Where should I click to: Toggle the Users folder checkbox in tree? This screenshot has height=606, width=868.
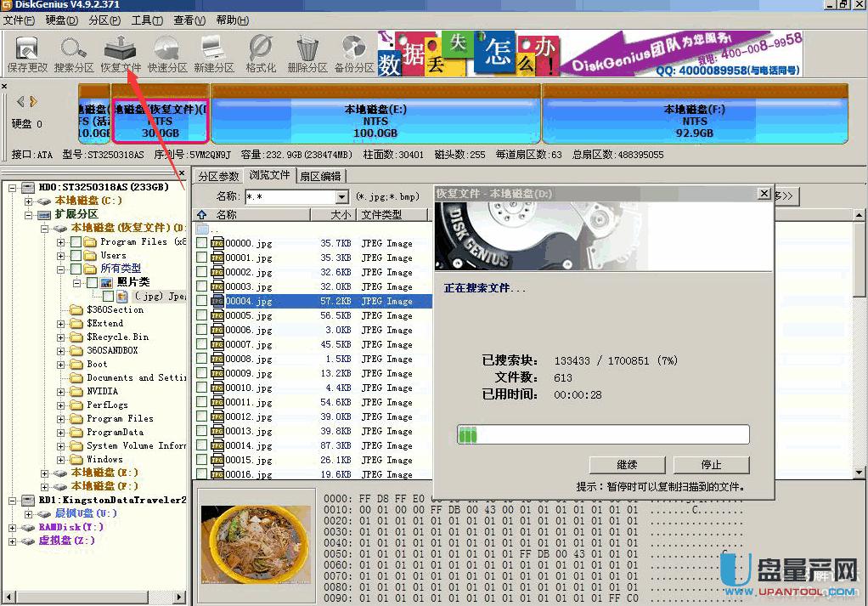point(76,255)
